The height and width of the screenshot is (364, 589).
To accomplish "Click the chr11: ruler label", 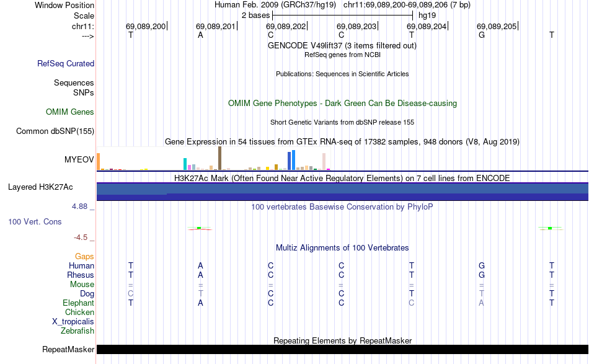I will point(83,26).
